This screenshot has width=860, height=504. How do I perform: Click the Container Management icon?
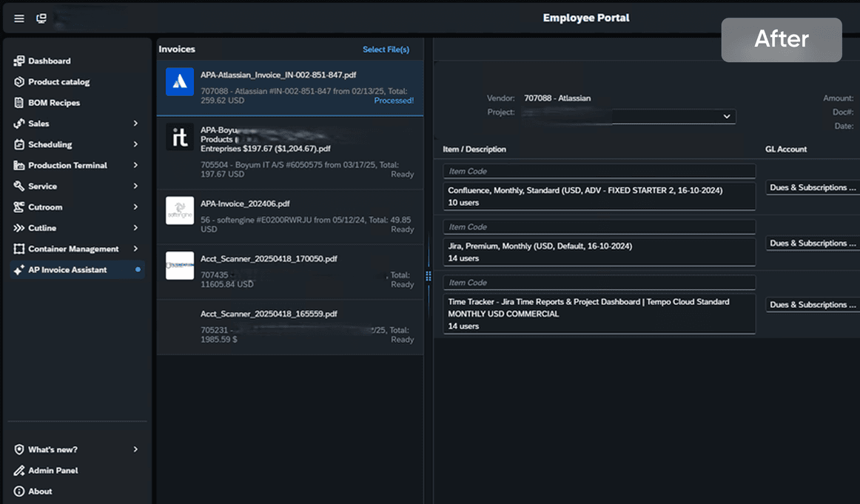coord(19,249)
